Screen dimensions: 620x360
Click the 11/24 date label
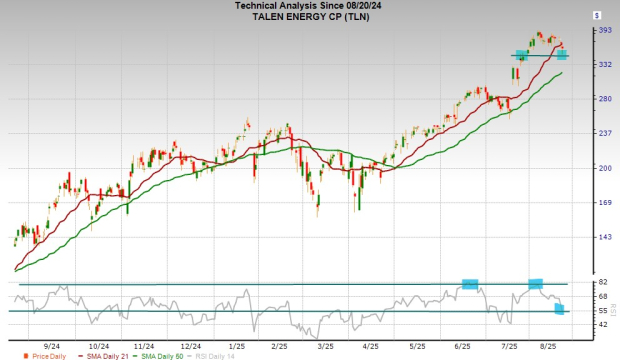point(144,346)
